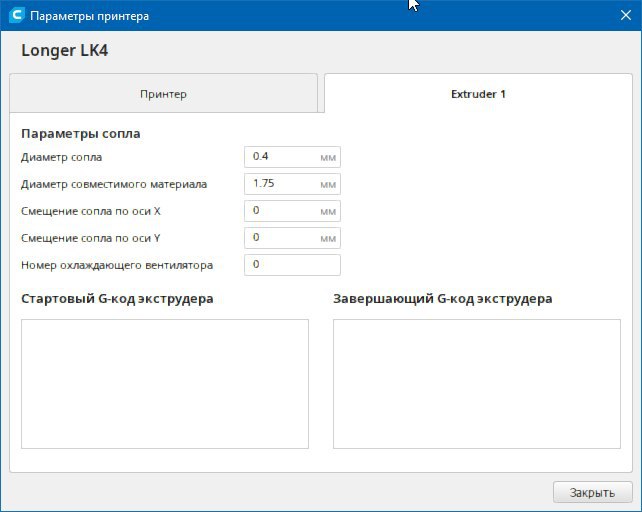This screenshot has height=512, width=642.
Task: Click inside Стартовый G-код экструдера text area
Action: tap(165, 384)
